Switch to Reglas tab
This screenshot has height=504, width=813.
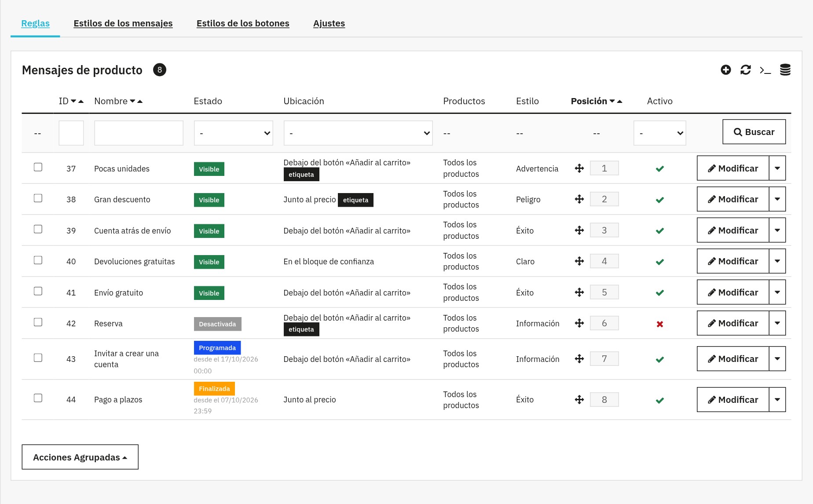[35, 23]
